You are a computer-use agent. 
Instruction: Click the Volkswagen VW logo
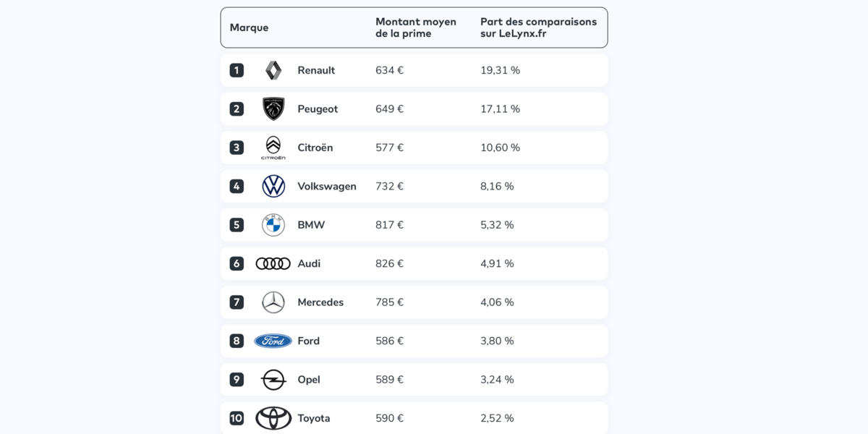(x=273, y=187)
